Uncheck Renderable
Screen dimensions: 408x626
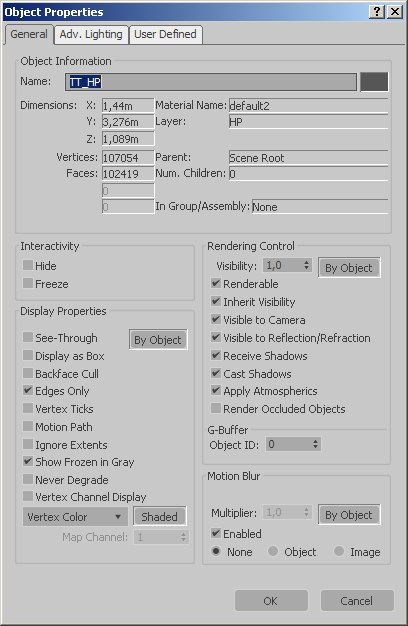(x=216, y=283)
